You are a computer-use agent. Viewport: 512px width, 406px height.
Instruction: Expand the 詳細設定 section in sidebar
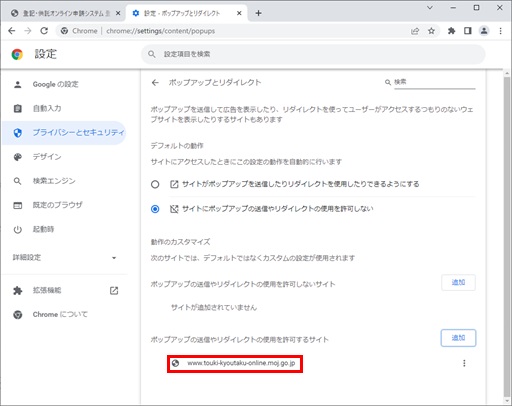pos(65,257)
